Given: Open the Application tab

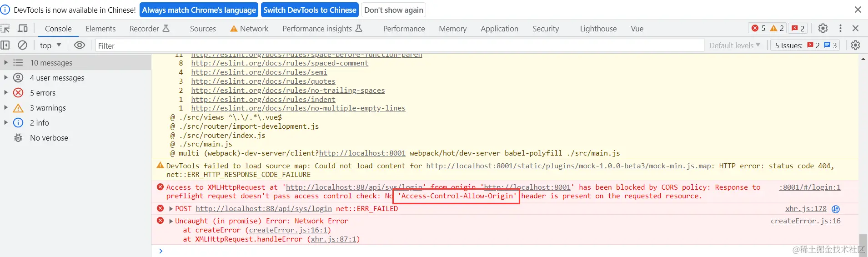Looking at the screenshot, I should tap(499, 29).
